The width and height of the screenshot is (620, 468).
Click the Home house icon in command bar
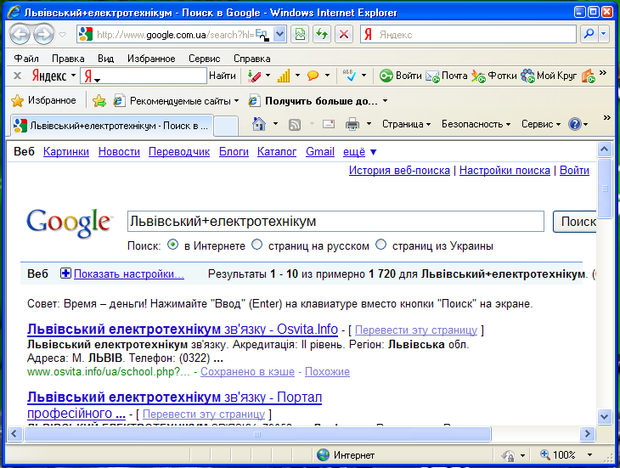(x=259, y=124)
